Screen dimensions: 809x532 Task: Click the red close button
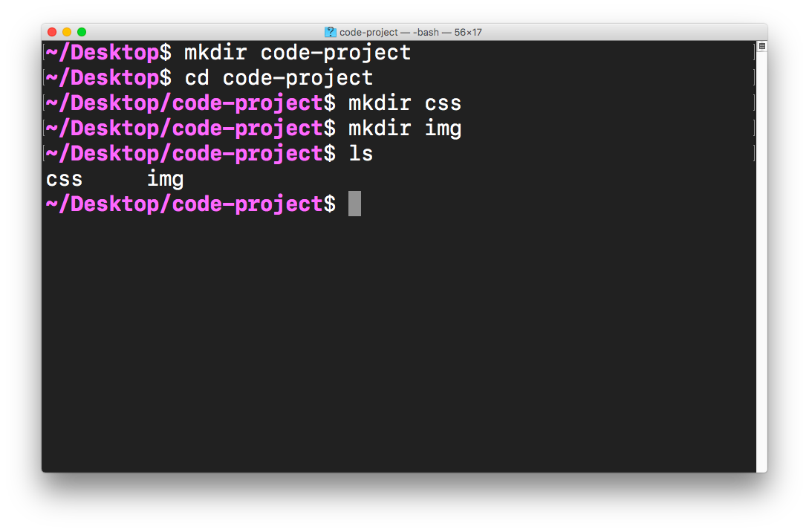(x=51, y=32)
